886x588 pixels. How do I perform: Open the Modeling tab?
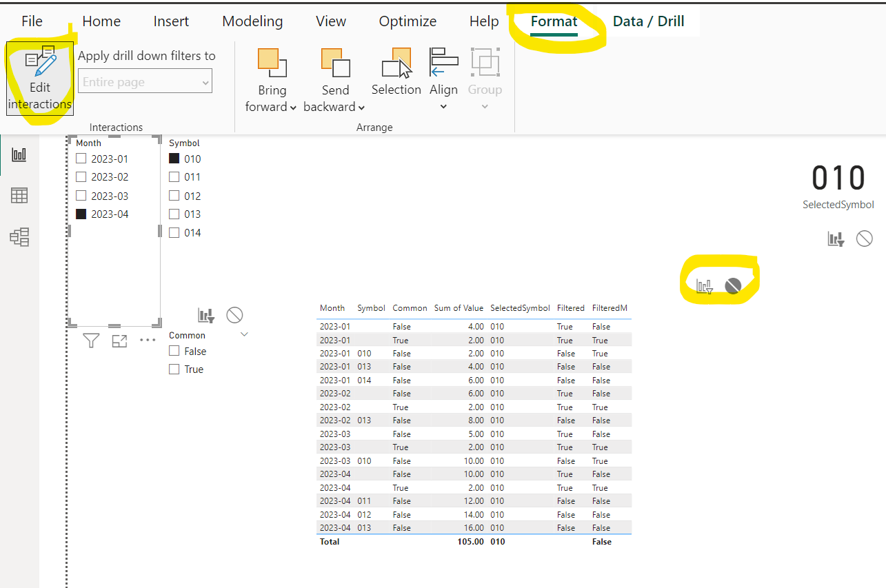click(252, 21)
